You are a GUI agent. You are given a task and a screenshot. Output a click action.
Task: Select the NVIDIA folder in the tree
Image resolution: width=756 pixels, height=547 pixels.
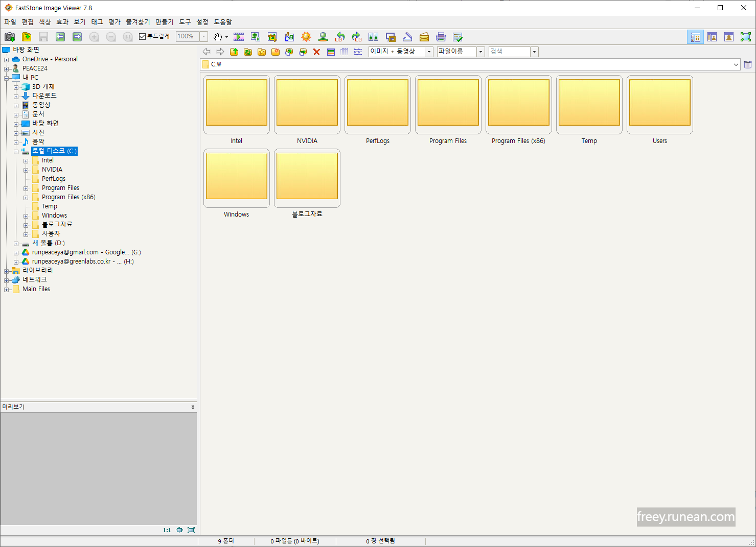point(52,170)
